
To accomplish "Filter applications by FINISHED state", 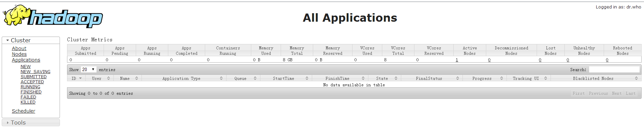I will (x=31, y=92).
